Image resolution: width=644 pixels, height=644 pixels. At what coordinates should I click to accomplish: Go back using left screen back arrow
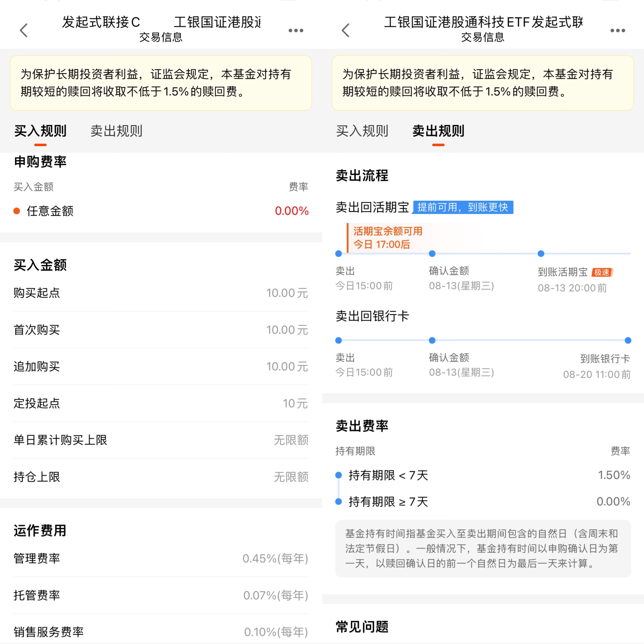[x=24, y=30]
